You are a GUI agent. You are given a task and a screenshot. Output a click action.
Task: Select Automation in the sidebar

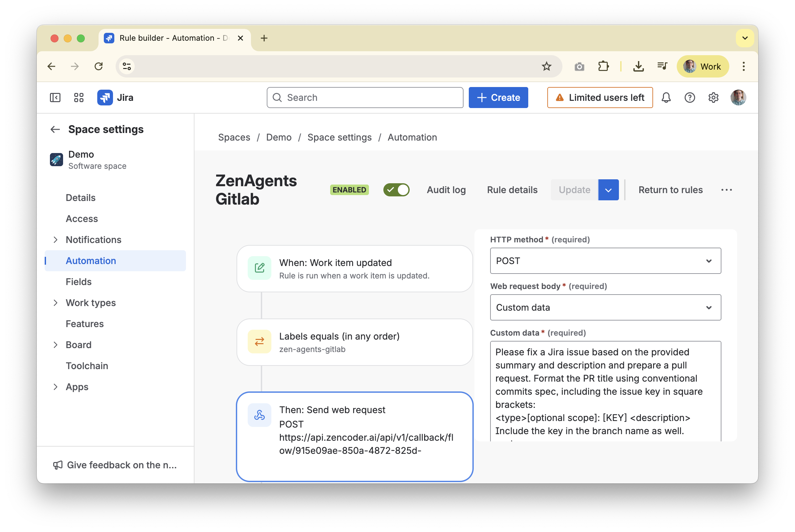tap(91, 260)
